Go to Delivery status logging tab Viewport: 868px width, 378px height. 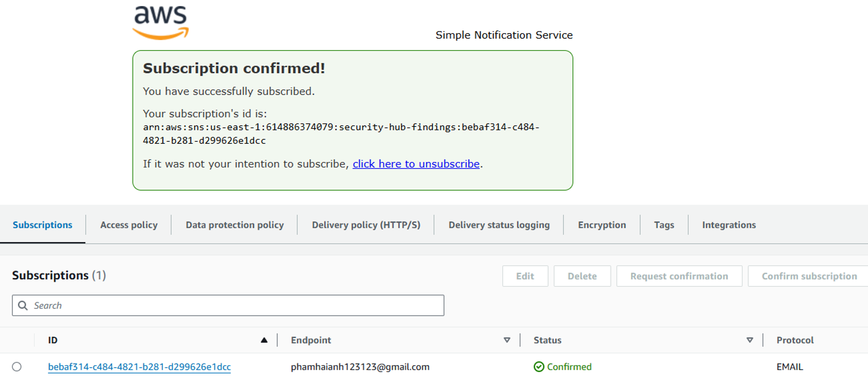[x=499, y=225]
